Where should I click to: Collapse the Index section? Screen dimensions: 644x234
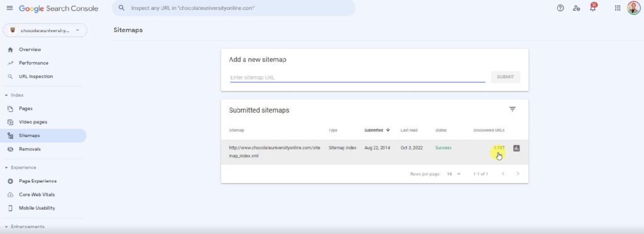pos(14,95)
